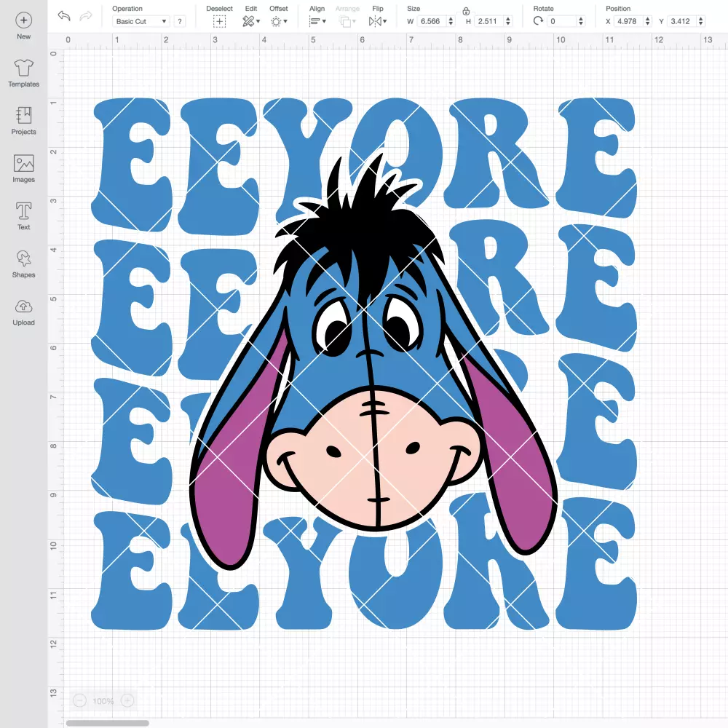Click the Rotate angle input field
728x728 pixels.
562,21
